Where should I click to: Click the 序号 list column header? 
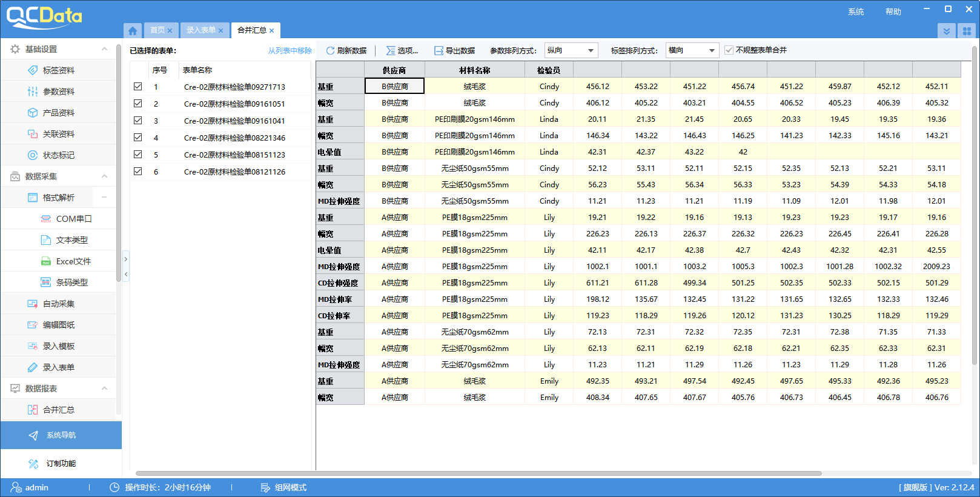[159, 70]
